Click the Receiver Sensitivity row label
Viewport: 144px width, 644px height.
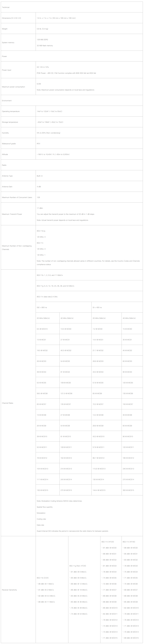pyautogui.click(x=9, y=590)
